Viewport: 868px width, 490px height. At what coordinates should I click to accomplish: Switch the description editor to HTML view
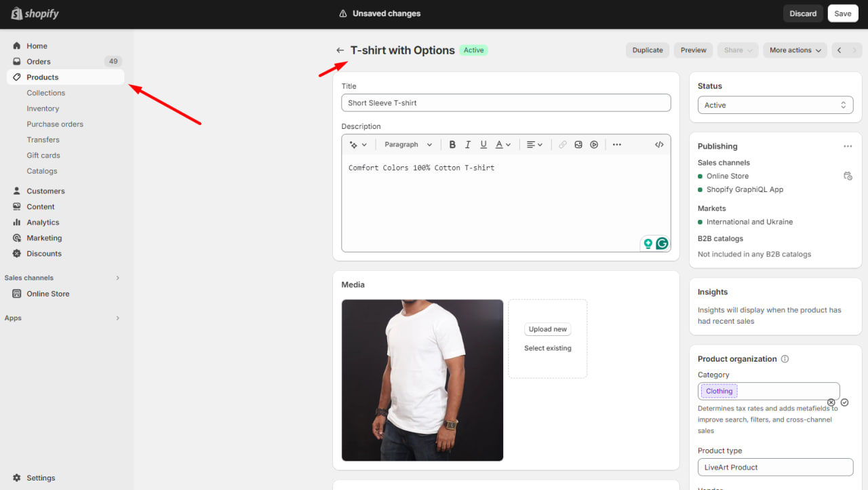pos(659,145)
